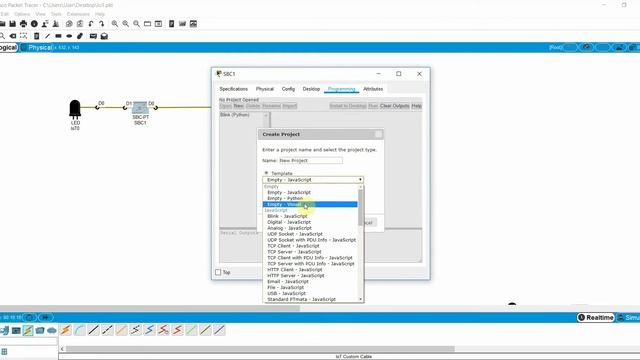The width and height of the screenshot is (640, 360).
Task: Click the Power Cycle Devices button in time bar
Action: coord(30,317)
